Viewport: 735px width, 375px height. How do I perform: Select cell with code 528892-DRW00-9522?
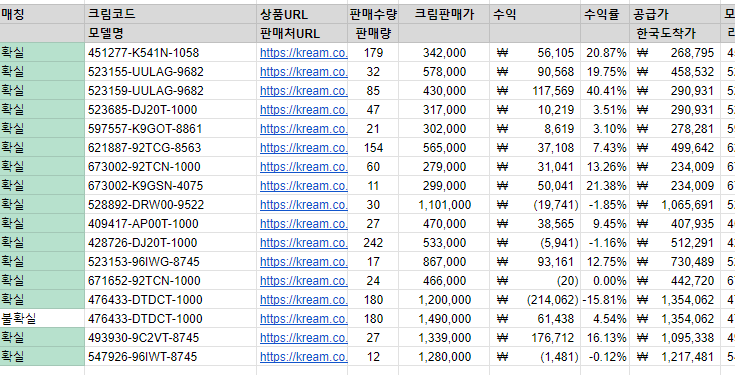point(171,205)
